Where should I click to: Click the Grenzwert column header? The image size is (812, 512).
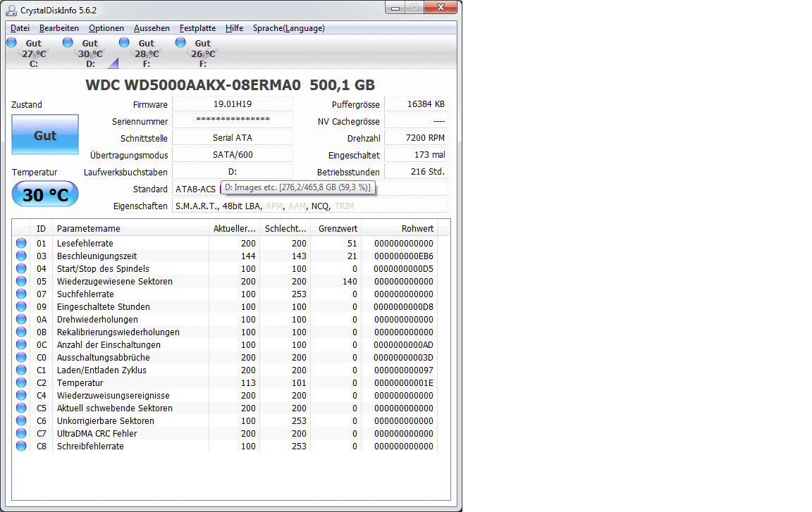tap(336, 229)
